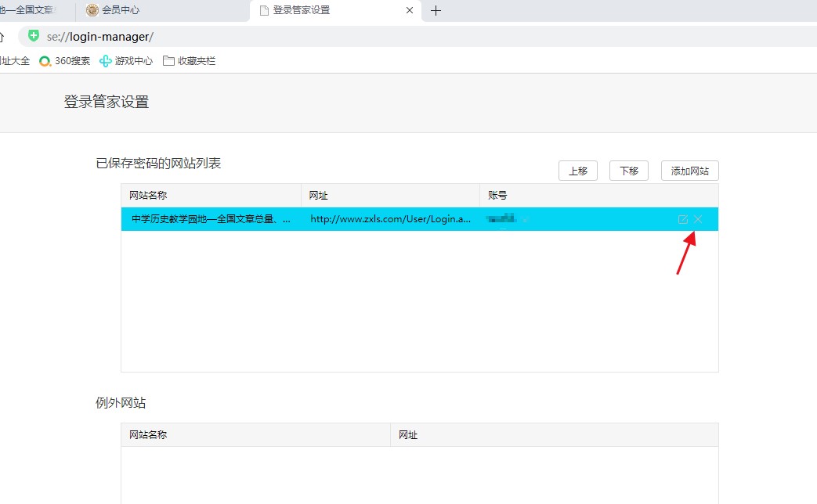Open 游戏中心 from the bookmarks bar
Image resolution: width=817 pixels, height=504 pixels.
tap(125, 60)
